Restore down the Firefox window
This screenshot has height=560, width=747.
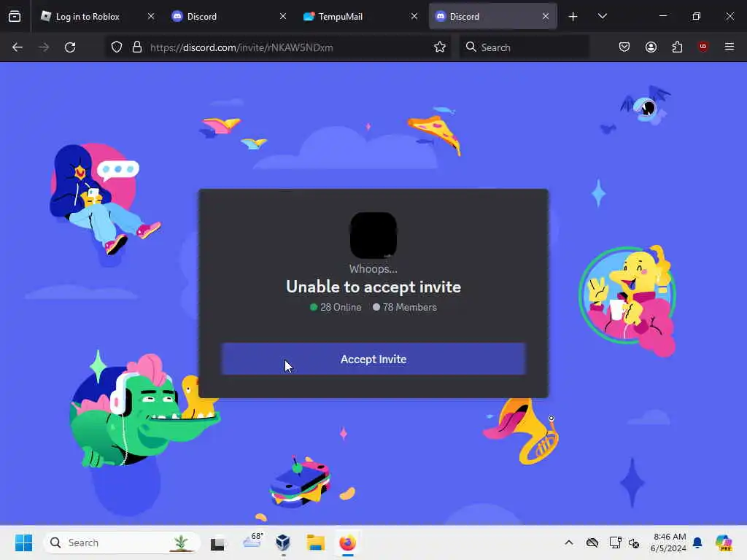pos(697,16)
